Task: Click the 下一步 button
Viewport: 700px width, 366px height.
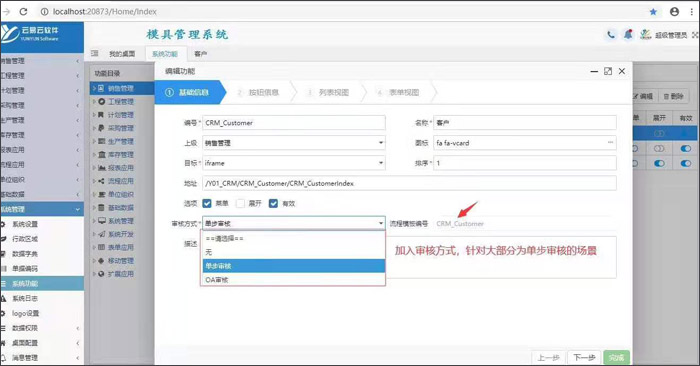Action: tap(584, 358)
